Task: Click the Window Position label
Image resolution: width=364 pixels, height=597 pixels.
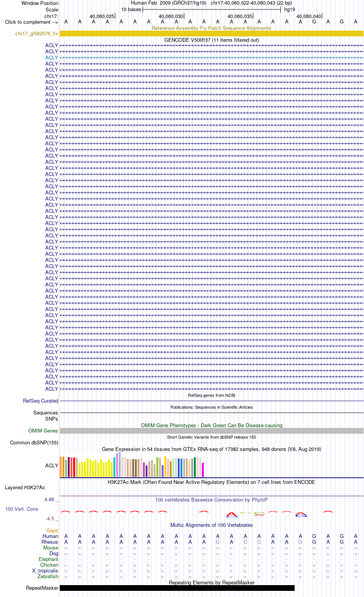Action: pyautogui.click(x=40, y=3)
